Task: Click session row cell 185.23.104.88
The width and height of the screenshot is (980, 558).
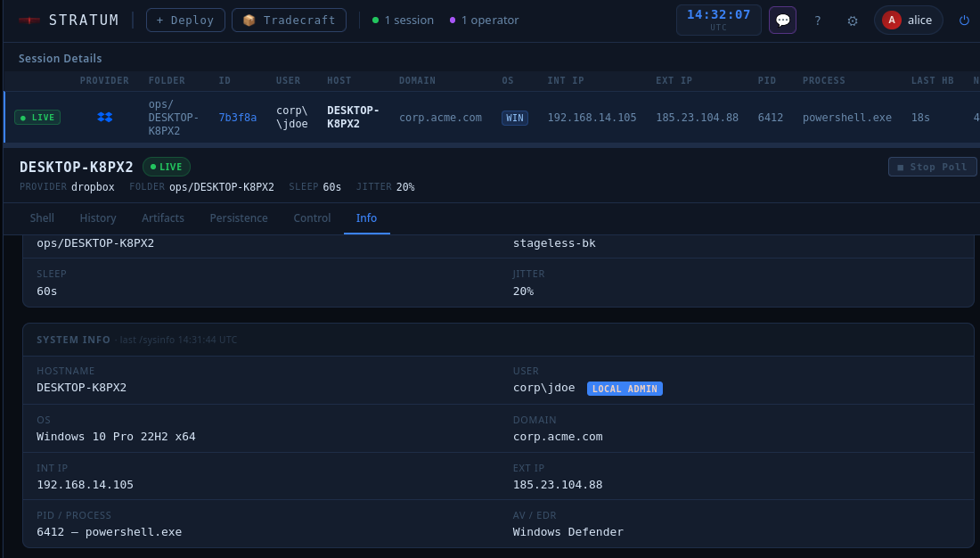Action: point(697,118)
